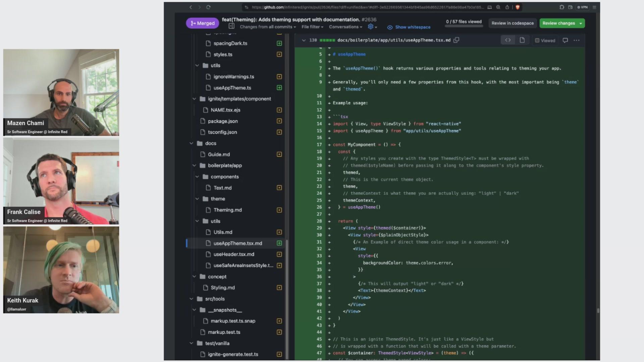Copy the useAppTheme.tsx.md file path

coord(456,40)
